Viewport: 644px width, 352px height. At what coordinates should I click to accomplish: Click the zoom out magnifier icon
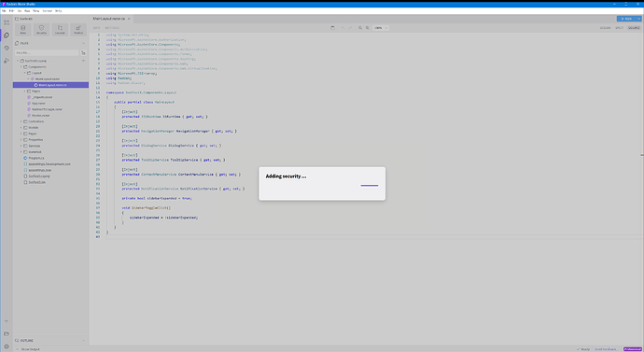coord(360,28)
